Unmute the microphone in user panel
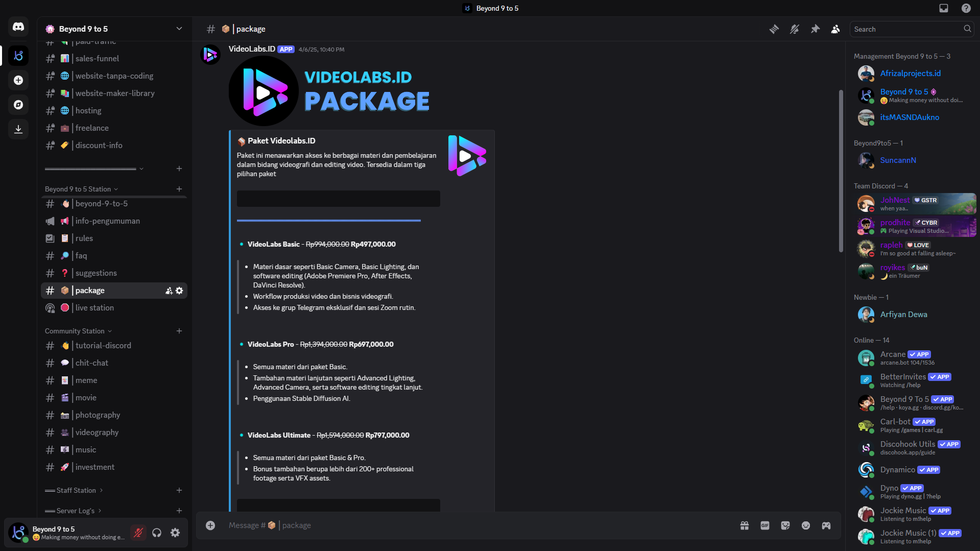 click(x=138, y=533)
